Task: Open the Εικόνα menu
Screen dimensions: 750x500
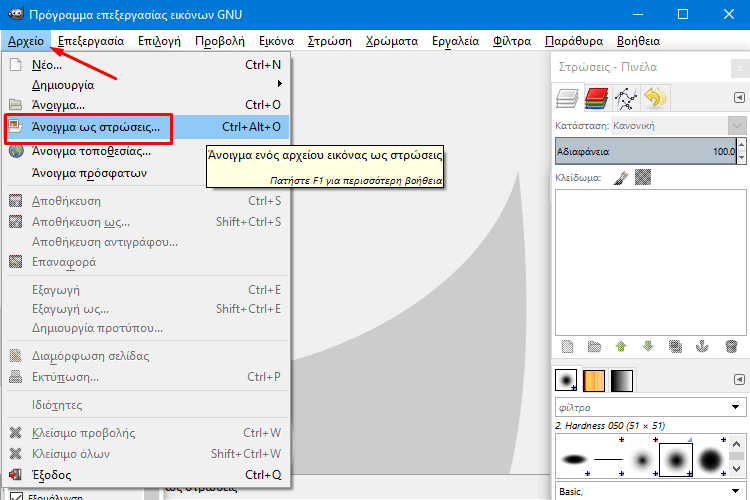Action: click(x=276, y=41)
